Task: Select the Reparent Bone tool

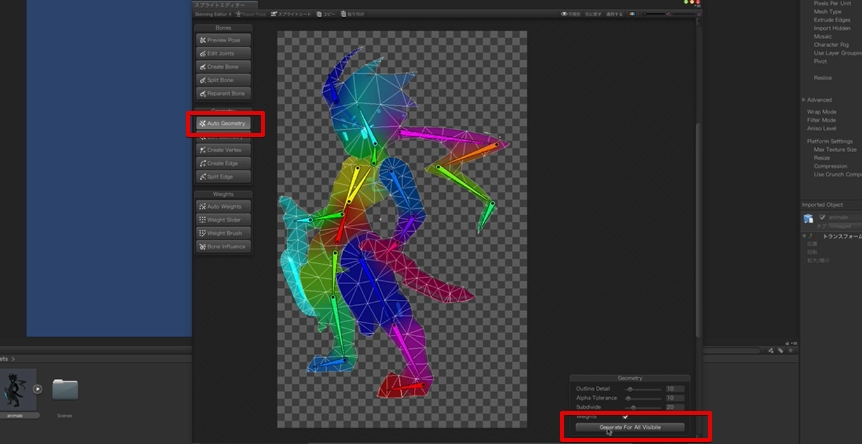Action: 223,94
